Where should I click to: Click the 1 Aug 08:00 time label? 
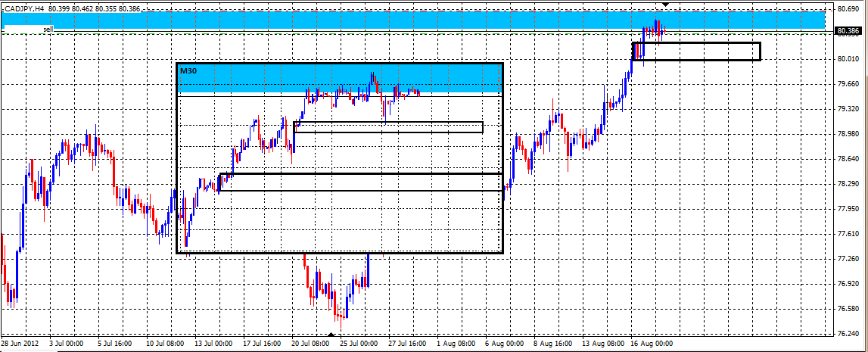[x=459, y=344]
